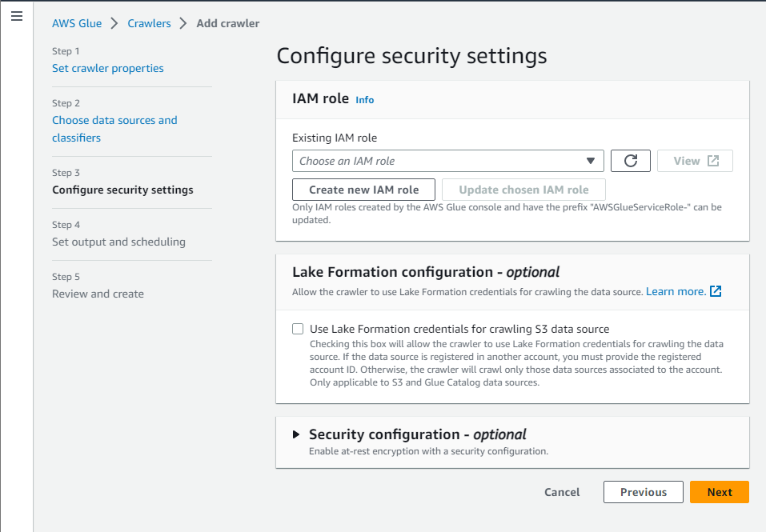Click Create new IAM role button

pyautogui.click(x=363, y=190)
